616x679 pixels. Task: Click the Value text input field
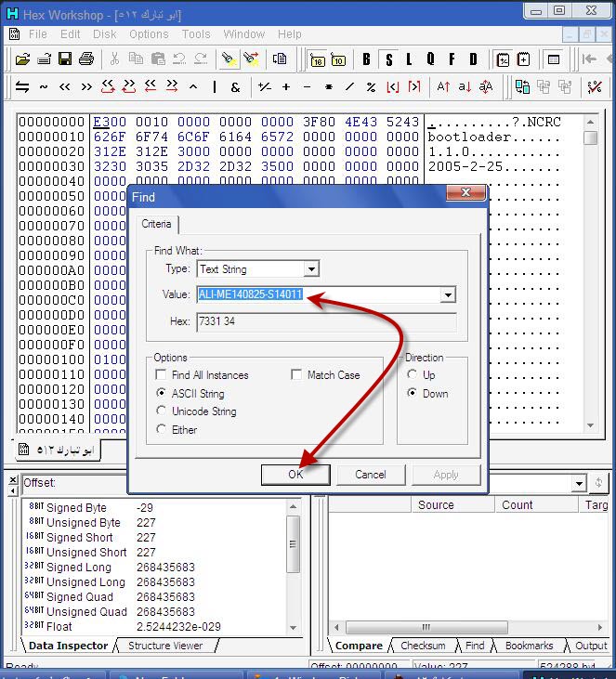(x=318, y=295)
